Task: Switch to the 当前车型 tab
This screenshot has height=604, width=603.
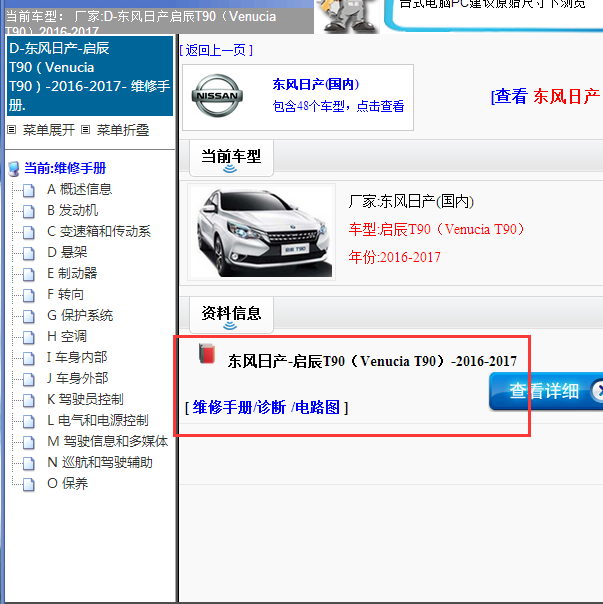Action: coord(231,158)
